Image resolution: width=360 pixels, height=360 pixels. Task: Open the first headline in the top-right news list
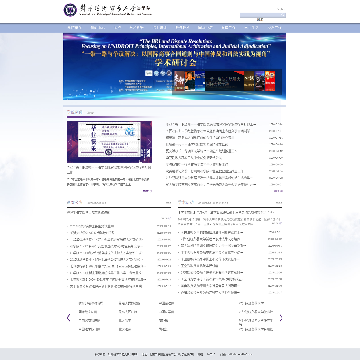[x=211, y=124]
